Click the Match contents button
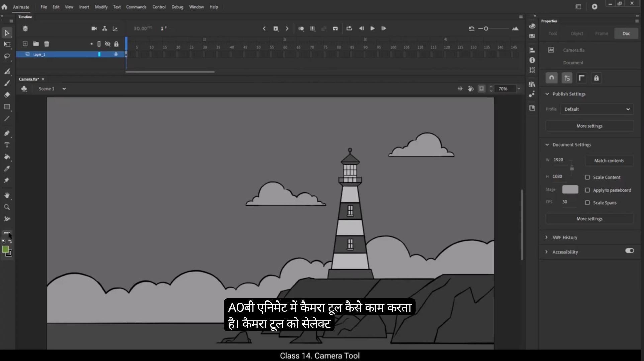This screenshot has width=644, height=361. pyautogui.click(x=609, y=161)
